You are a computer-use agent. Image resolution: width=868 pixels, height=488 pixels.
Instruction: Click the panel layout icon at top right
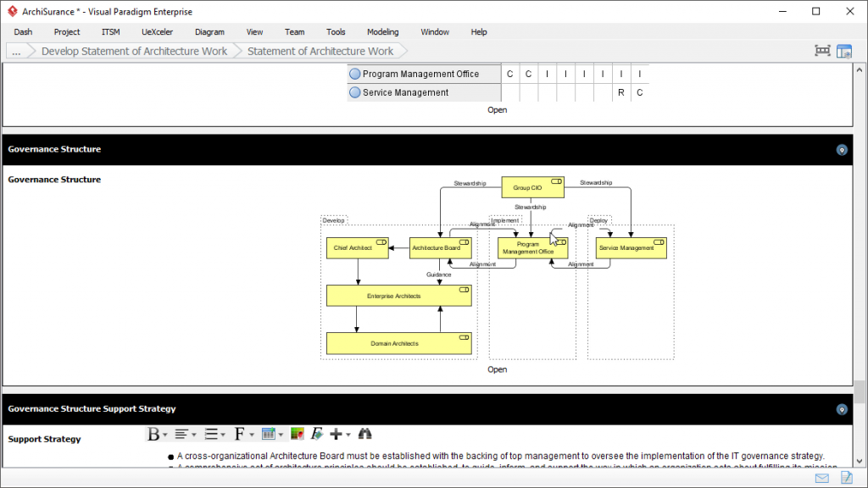coord(844,51)
